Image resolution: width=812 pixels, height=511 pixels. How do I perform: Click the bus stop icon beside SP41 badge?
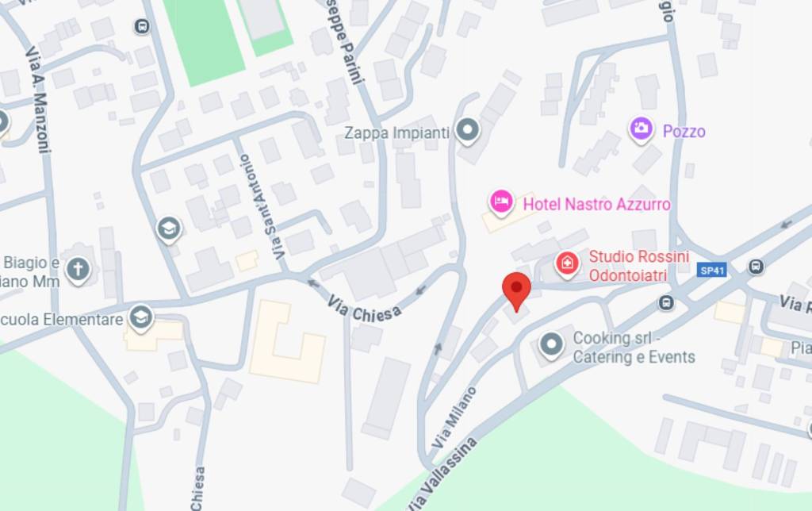[756, 267]
